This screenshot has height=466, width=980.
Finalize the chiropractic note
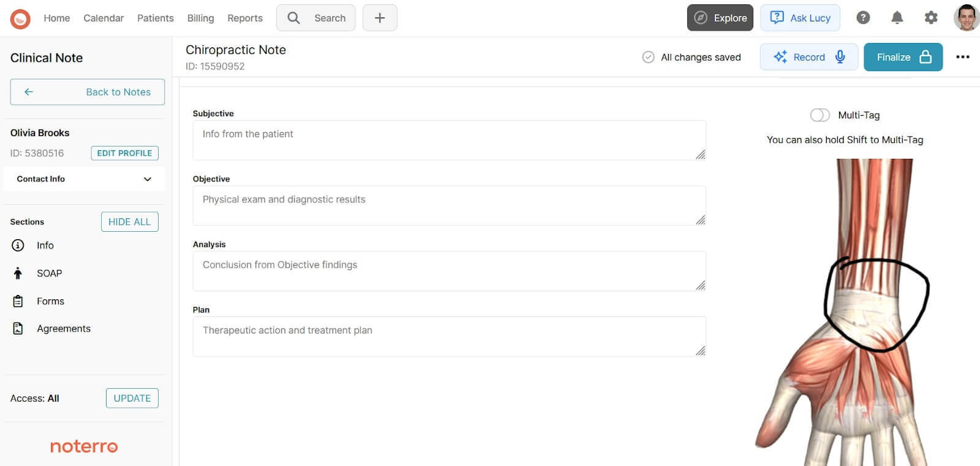pyautogui.click(x=903, y=57)
